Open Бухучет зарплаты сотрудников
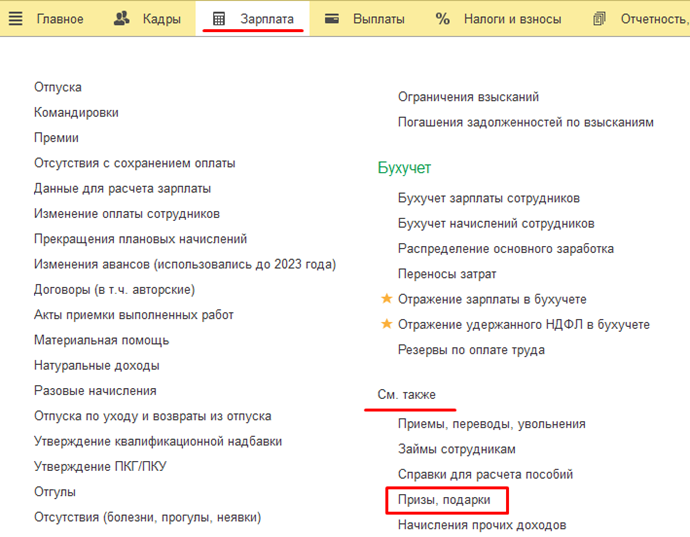 (x=489, y=198)
